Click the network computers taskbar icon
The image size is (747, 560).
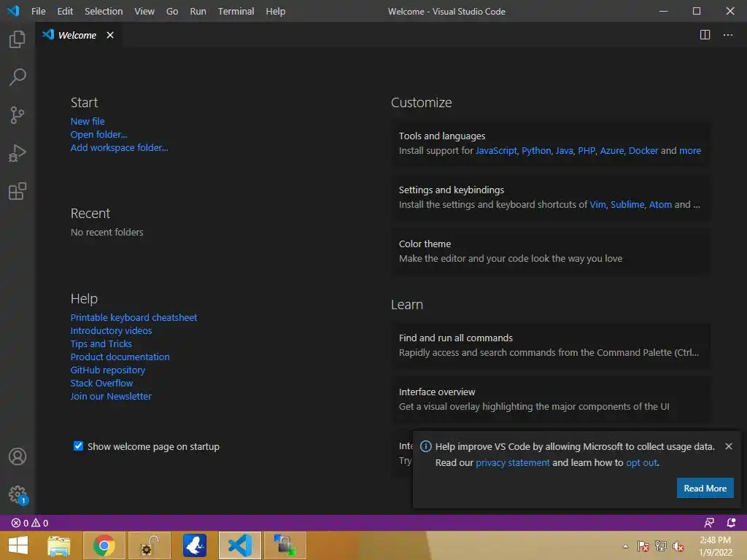285,545
